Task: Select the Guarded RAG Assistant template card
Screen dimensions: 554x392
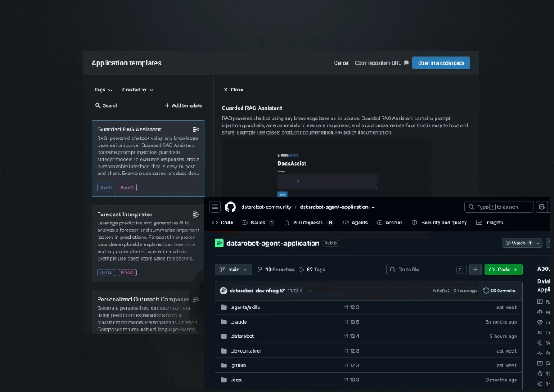Action: tap(149, 158)
